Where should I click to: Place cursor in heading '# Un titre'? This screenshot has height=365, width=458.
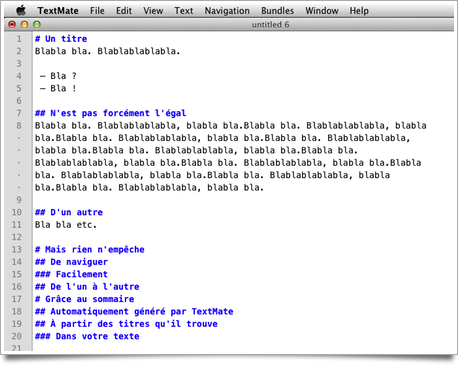[x=61, y=39]
